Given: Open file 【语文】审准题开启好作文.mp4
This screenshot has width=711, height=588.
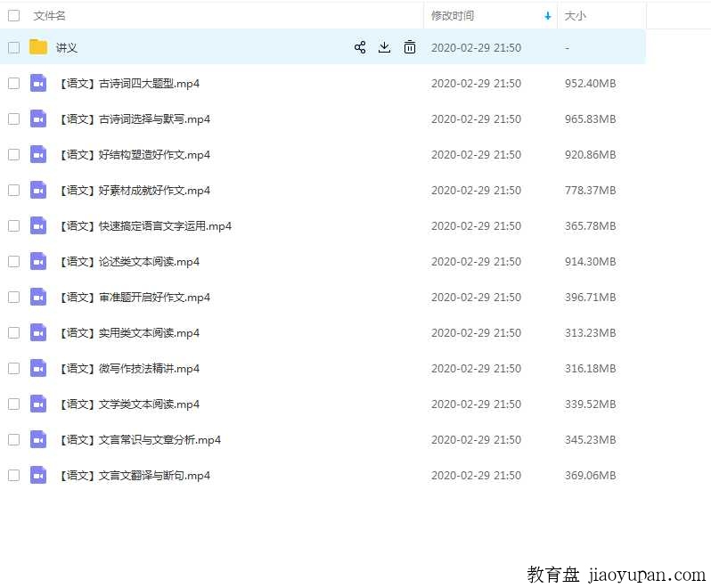Looking at the screenshot, I should click(135, 298).
